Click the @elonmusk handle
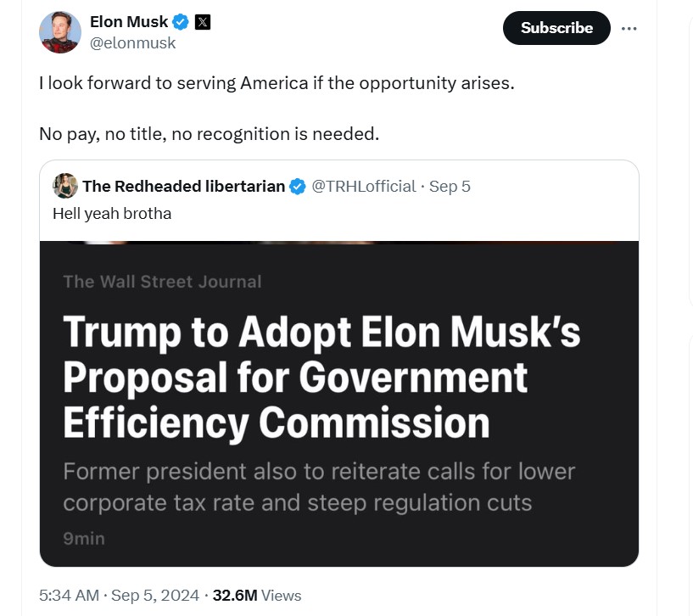This screenshot has width=693, height=616. click(x=132, y=42)
